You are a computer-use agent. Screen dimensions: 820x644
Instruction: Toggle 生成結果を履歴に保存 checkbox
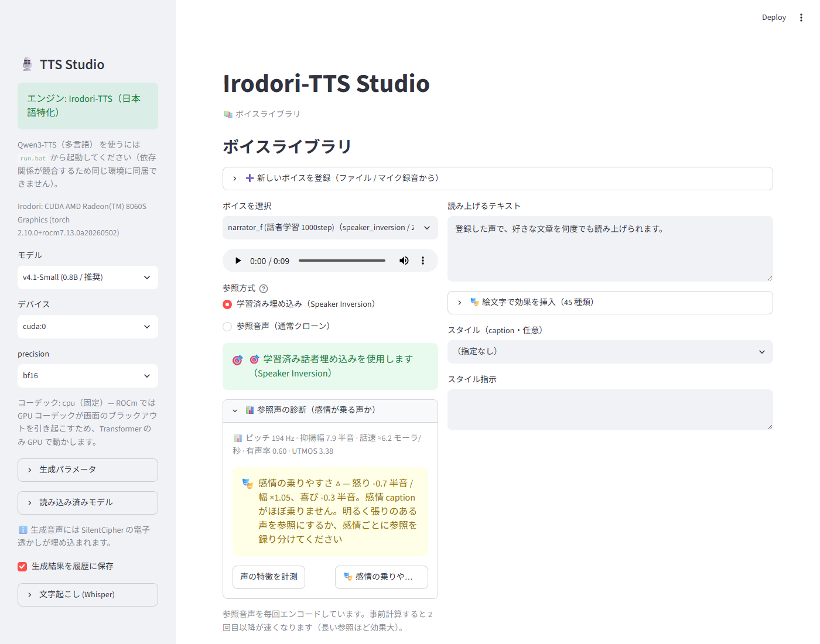click(x=22, y=566)
